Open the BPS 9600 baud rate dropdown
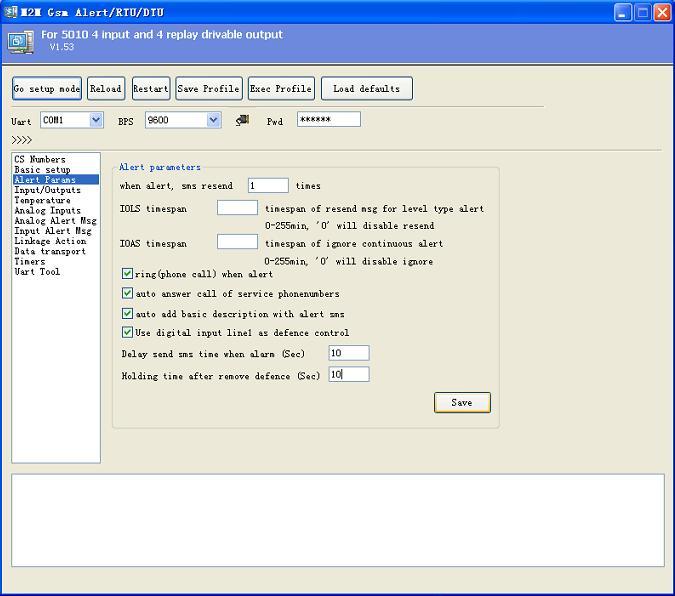This screenshot has width=675, height=596. coord(214,120)
